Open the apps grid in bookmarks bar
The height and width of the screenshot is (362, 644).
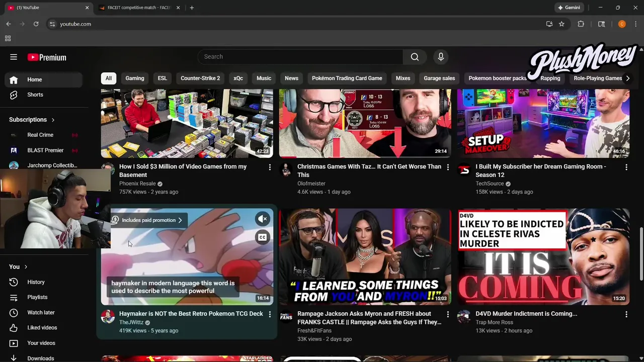coord(8,38)
